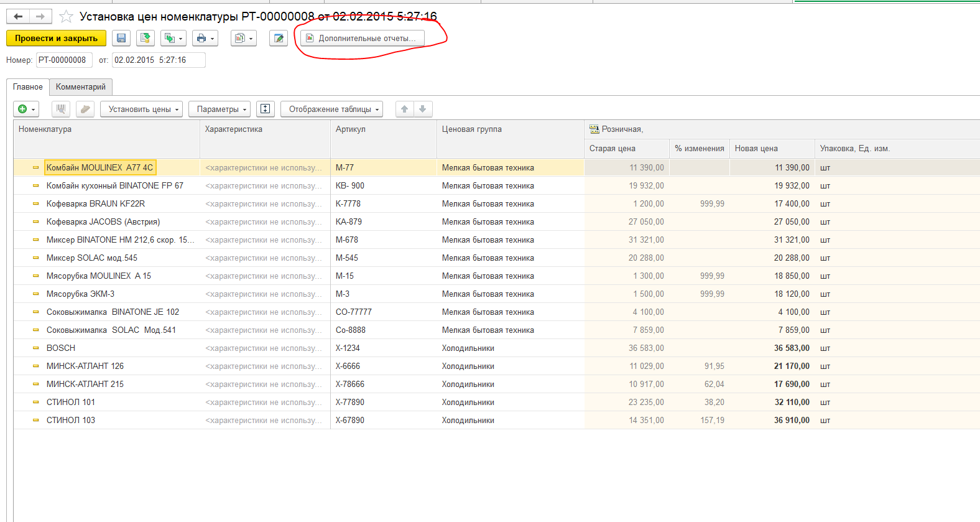The width and height of the screenshot is (980, 522).
Task: Click new price 36 910,00 cell
Action: (772, 421)
